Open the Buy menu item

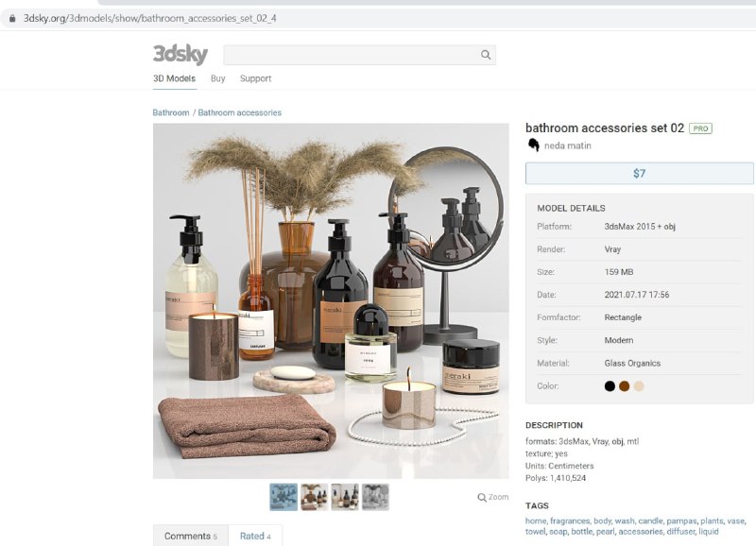[x=218, y=78]
